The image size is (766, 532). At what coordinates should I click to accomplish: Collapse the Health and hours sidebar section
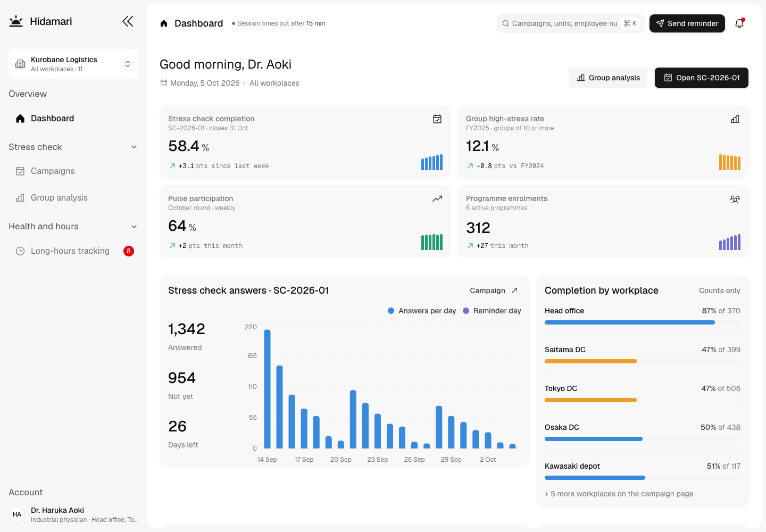pos(73,226)
